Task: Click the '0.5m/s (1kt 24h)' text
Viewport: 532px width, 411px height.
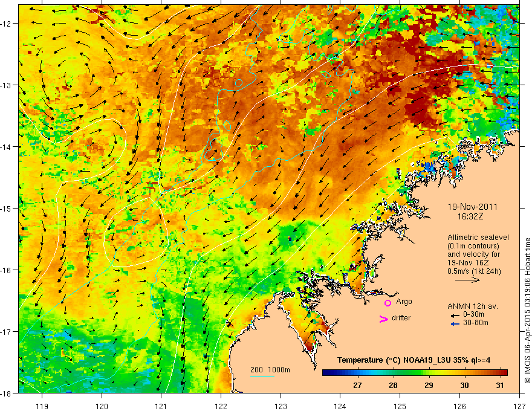Action: point(474,271)
